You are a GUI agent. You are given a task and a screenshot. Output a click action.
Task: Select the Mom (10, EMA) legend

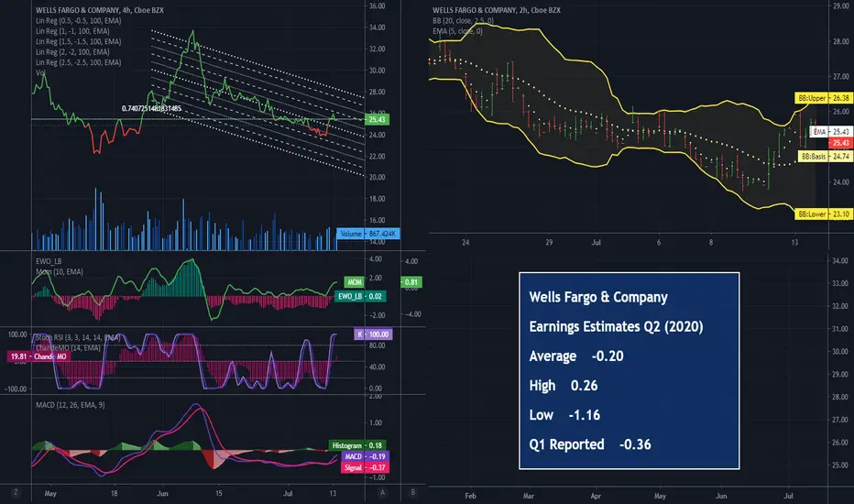click(60, 271)
